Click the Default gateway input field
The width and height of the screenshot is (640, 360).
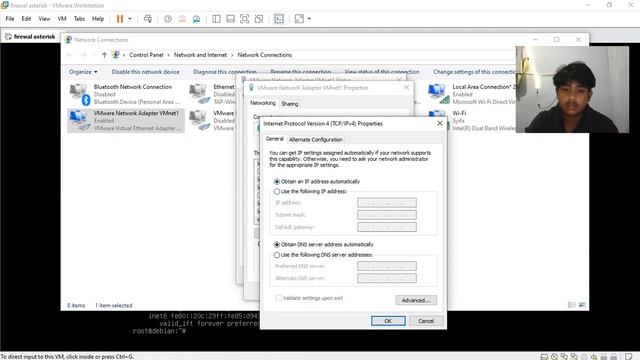(387, 227)
